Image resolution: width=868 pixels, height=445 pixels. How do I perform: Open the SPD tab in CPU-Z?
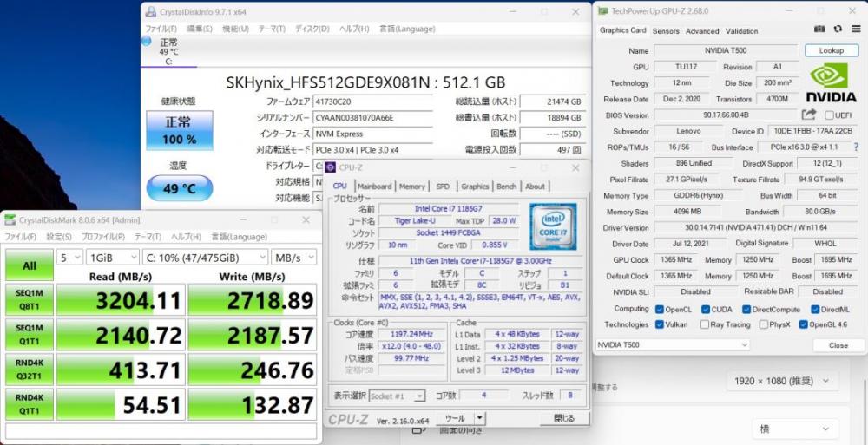[x=443, y=187]
